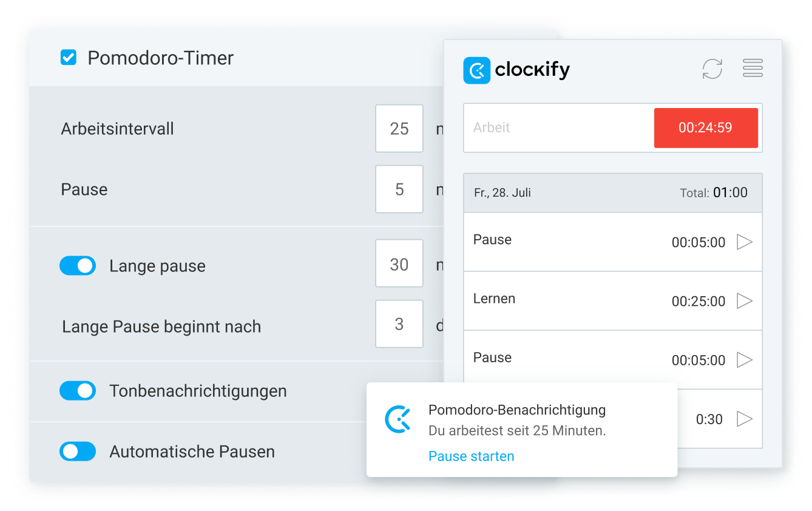
Task: Turn off Tonbenachrichtigungen
Action: 78,391
